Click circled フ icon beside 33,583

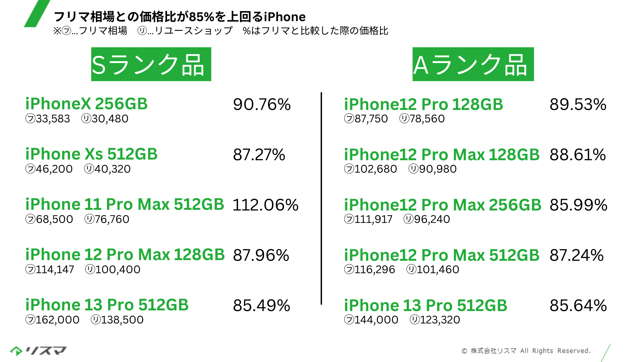pos(30,119)
